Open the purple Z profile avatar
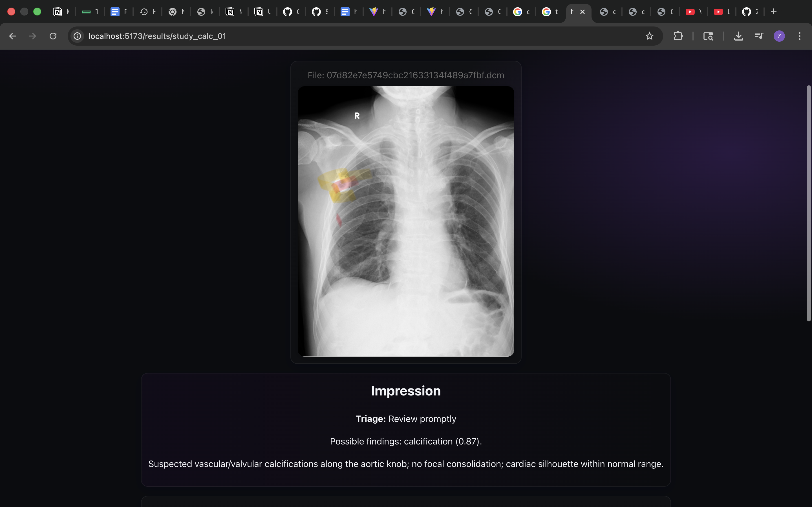This screenshot has width=812, height=507. click(779, 36)
